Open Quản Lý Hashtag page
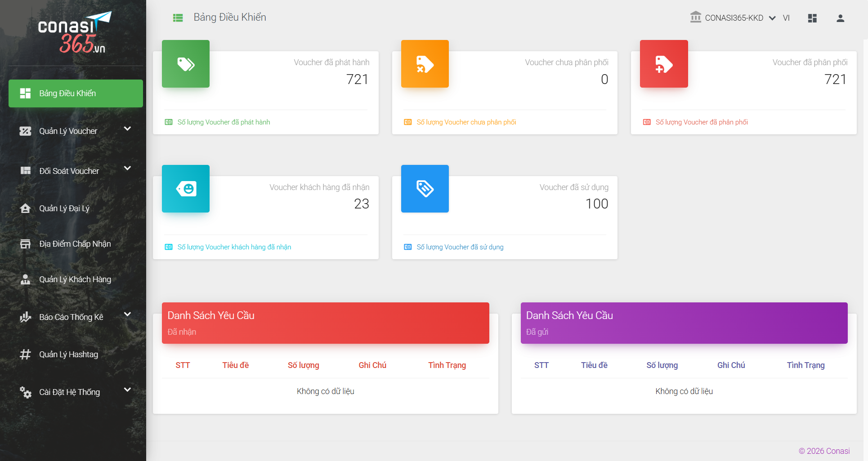The width and height of the screenshot is (868, 461). point(68,355)
